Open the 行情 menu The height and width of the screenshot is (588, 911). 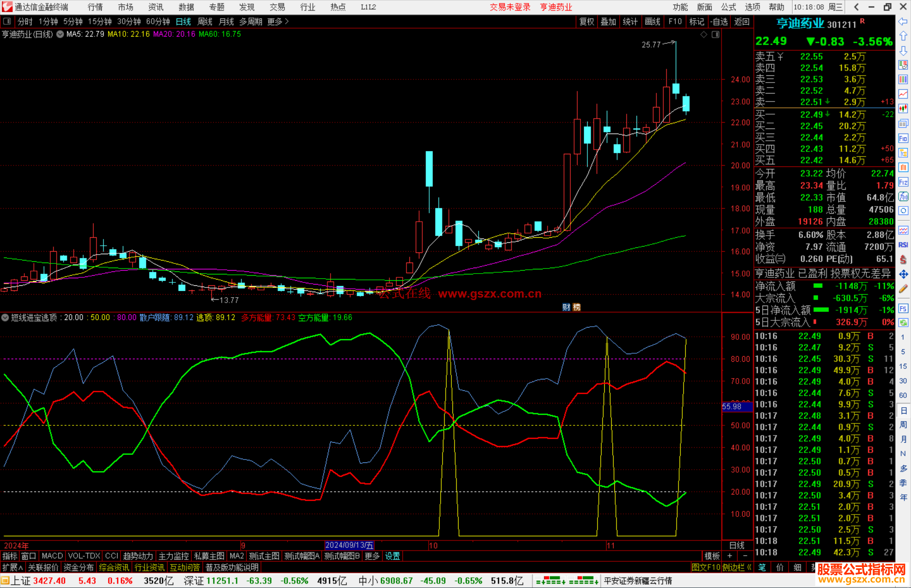[95, 7]
